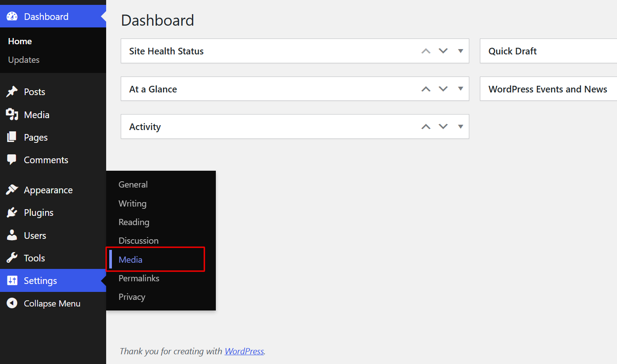Click the Users person icon

pos(12,235)
